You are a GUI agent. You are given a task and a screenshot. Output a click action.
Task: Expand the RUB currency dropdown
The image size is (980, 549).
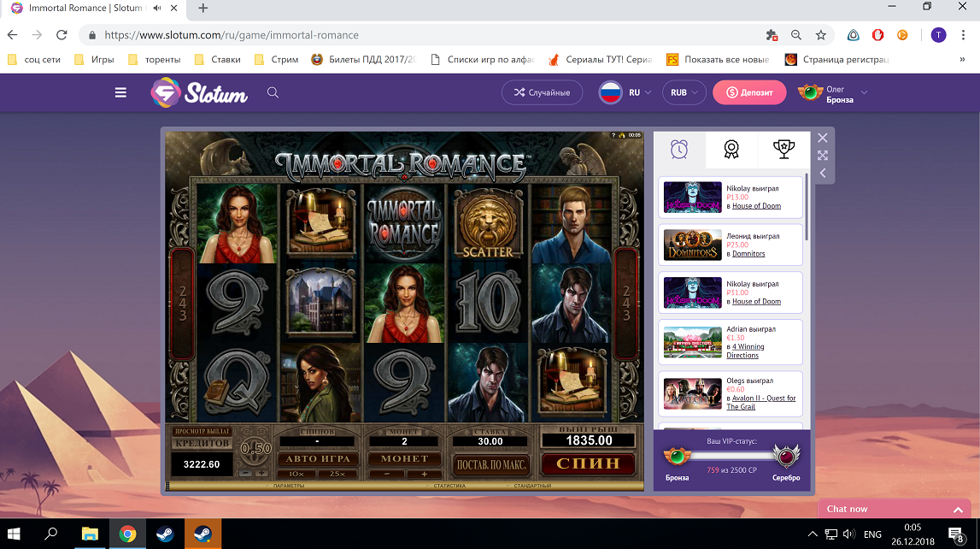tap(684, 92)
